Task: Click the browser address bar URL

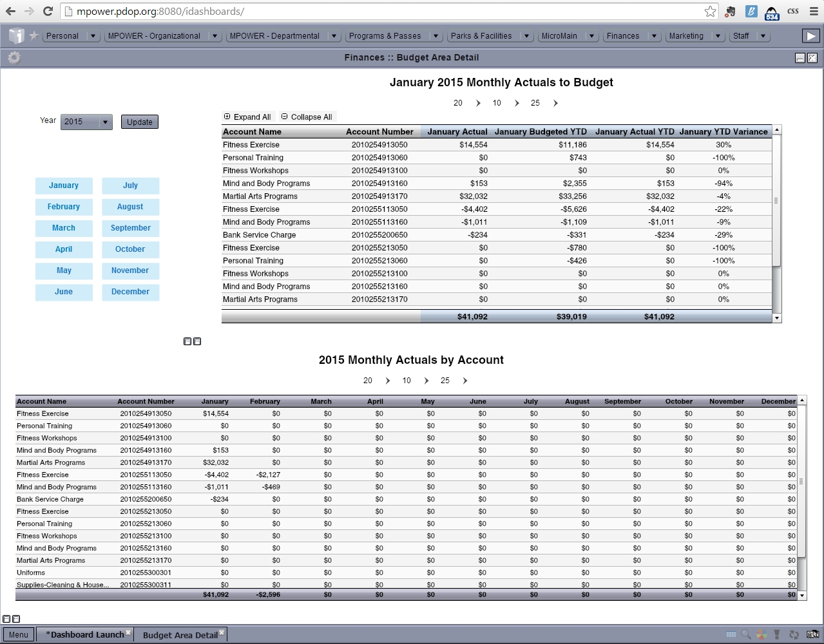Action: (x=160, y=11)
